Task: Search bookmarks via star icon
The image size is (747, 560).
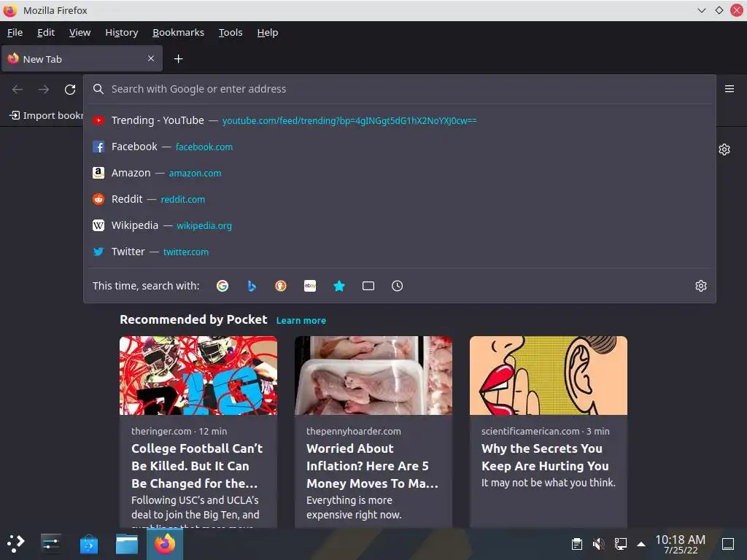Action: tap(338, 286)
